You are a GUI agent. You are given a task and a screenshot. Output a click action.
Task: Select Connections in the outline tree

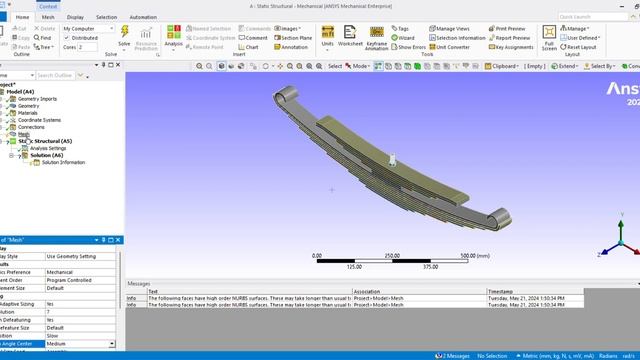(x=31, y=127)
